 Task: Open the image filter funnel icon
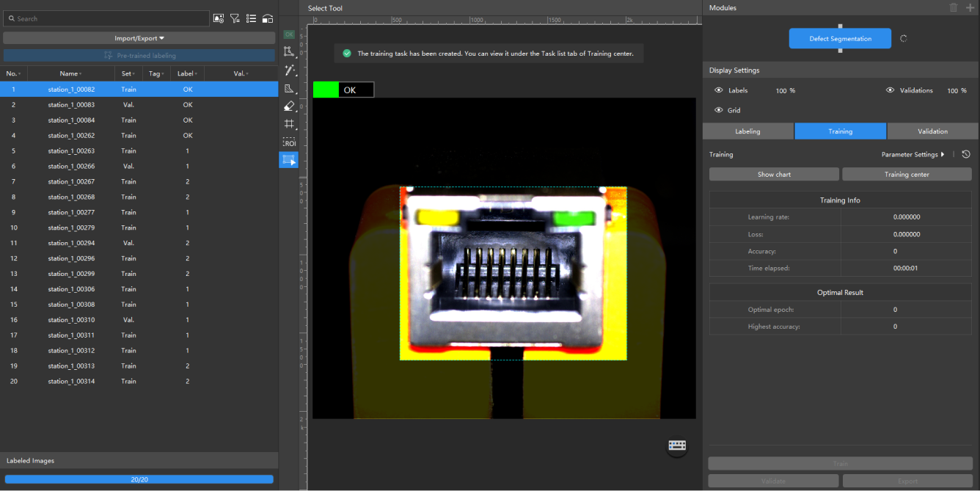[235, 18]
